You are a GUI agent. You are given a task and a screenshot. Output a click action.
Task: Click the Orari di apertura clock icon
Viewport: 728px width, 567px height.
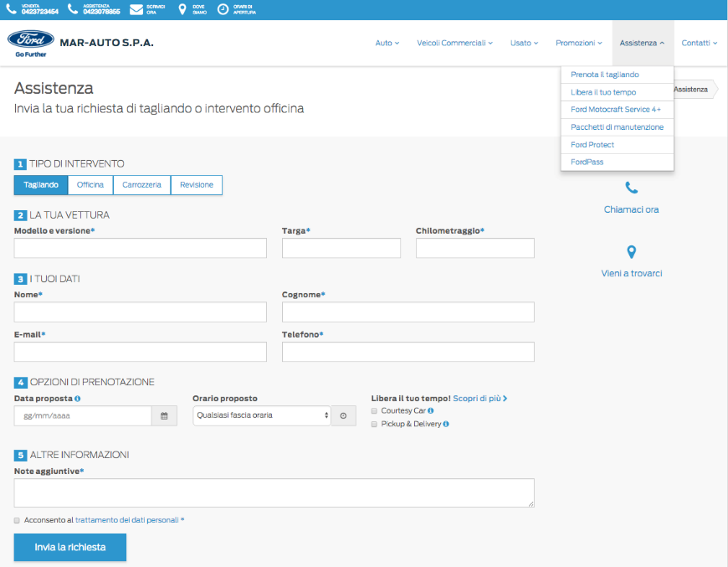tap(223, 9)
